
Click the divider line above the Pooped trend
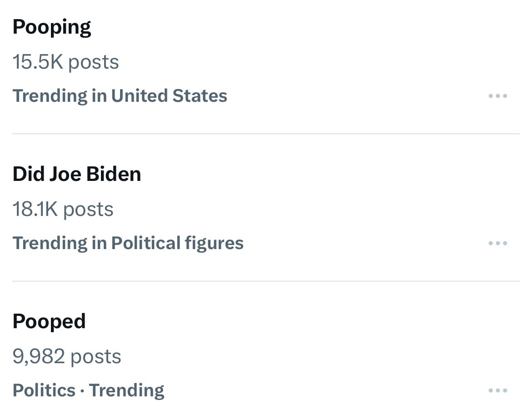266,281
